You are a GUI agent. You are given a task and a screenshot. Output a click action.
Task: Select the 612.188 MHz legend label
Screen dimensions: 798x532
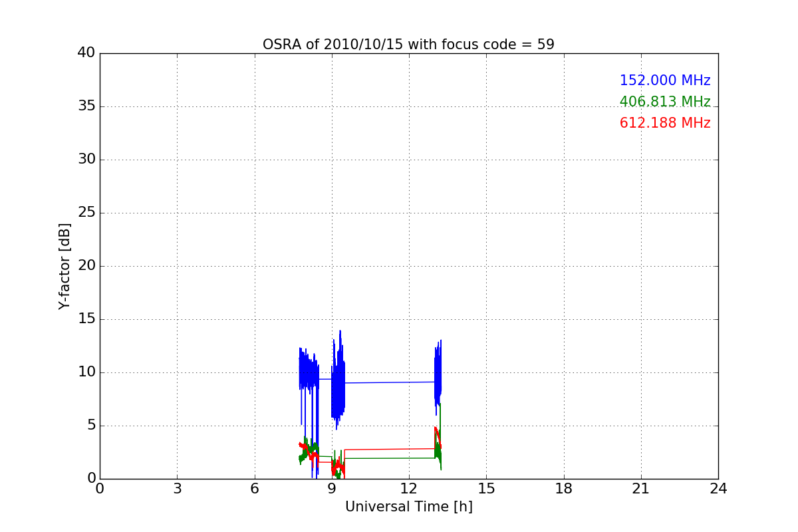[665, 123]
